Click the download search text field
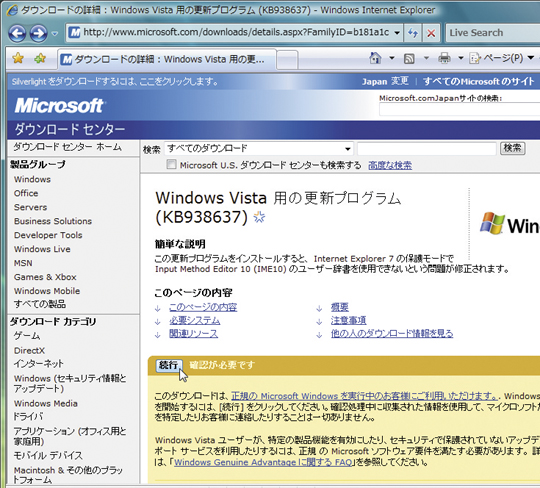Image resolution: width=540 pixels, height=488 pixels. [427, 149]
